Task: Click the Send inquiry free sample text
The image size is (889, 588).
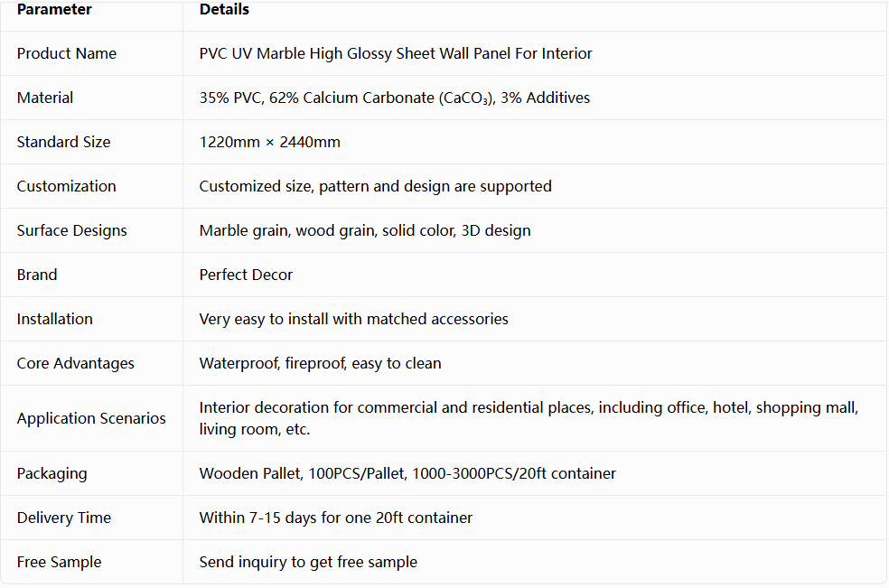Action: pos(308,562)
